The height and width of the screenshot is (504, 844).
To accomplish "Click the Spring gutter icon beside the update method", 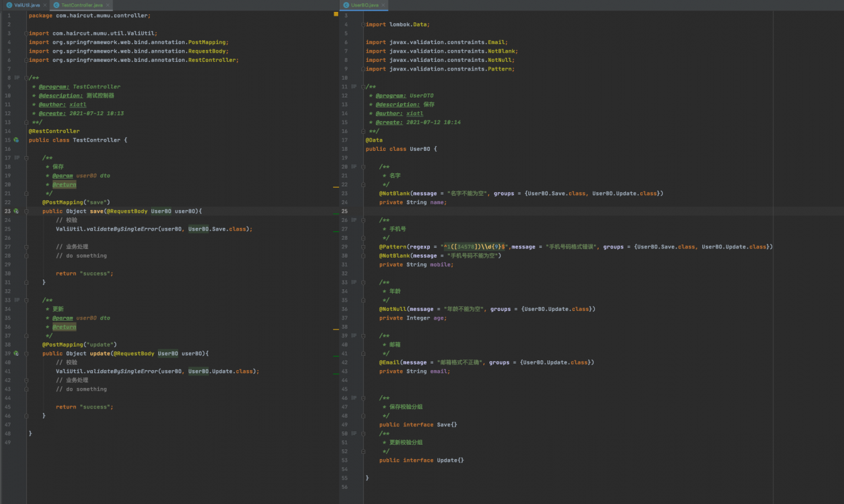I will pyautogui.click(x=16, y=353).
